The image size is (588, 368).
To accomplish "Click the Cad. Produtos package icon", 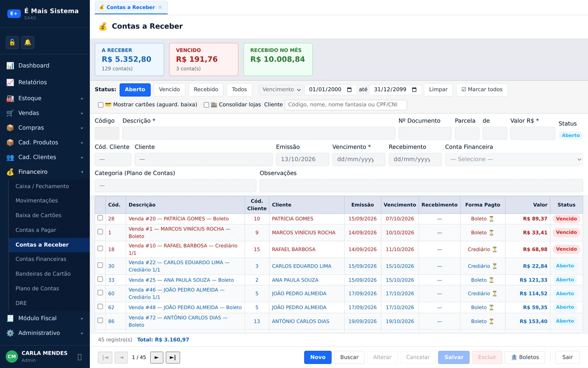I will pos(10,142).
